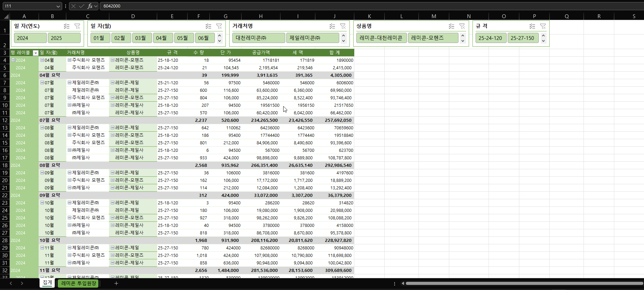
Task: Clear filter on 상품명 slicer
Action: pos(462,26)
